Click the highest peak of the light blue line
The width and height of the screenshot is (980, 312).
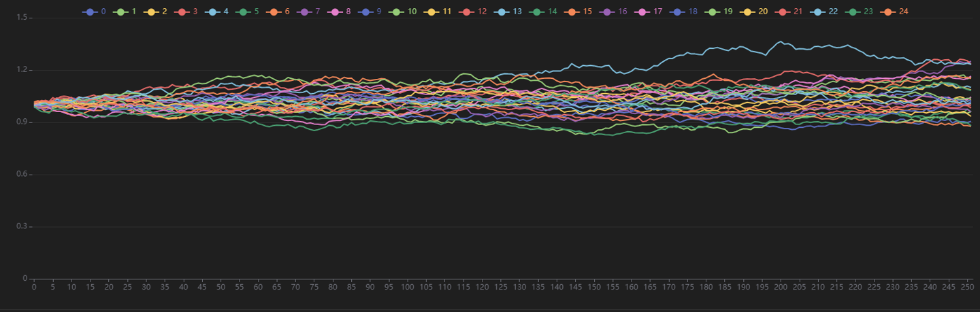781,42
